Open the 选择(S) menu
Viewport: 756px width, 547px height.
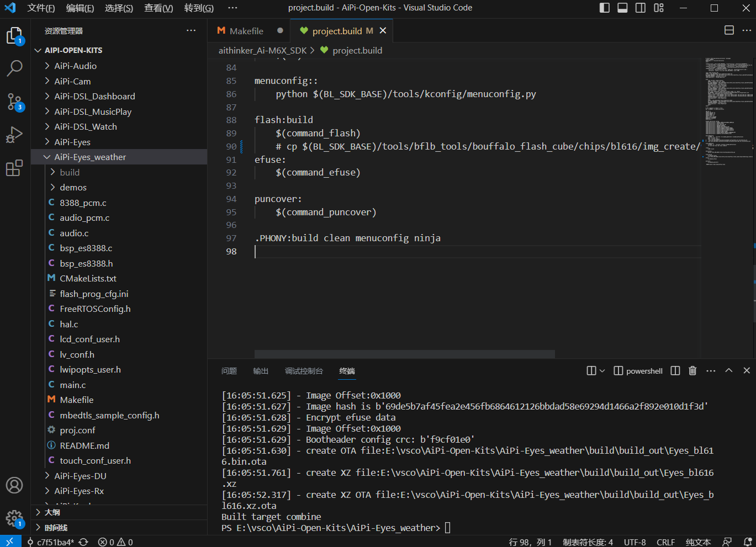tap(119, 8)
